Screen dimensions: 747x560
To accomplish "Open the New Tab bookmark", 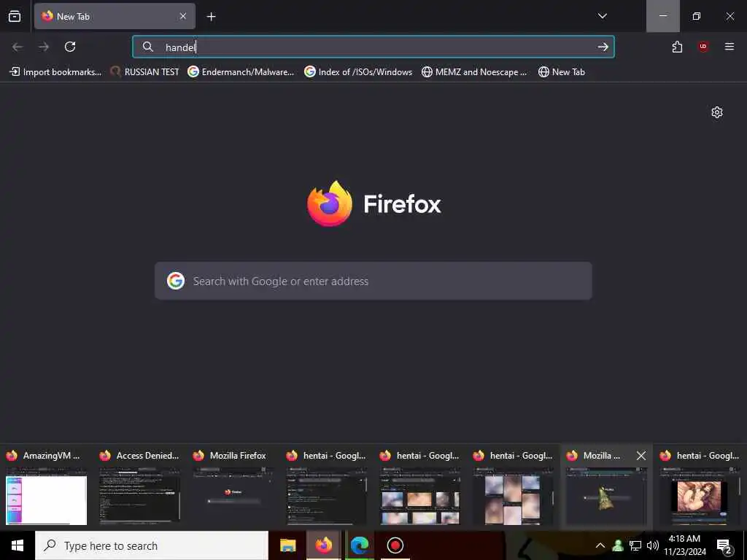I will (x=561, y=72).
